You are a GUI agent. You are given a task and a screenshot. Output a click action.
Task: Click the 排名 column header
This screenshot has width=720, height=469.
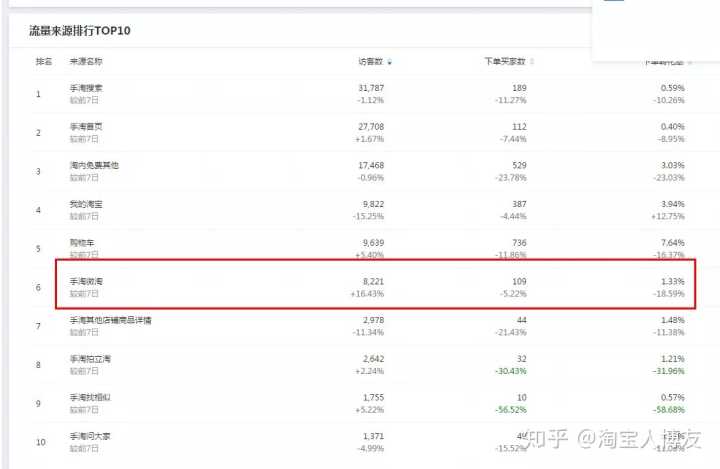pyautogui.click(x=44, y=61)
